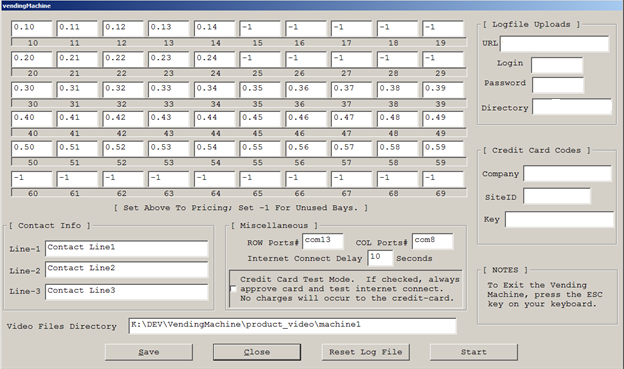Focus the Key input field
The width and height of the screenshot is (624, 369).
[559, 219]
